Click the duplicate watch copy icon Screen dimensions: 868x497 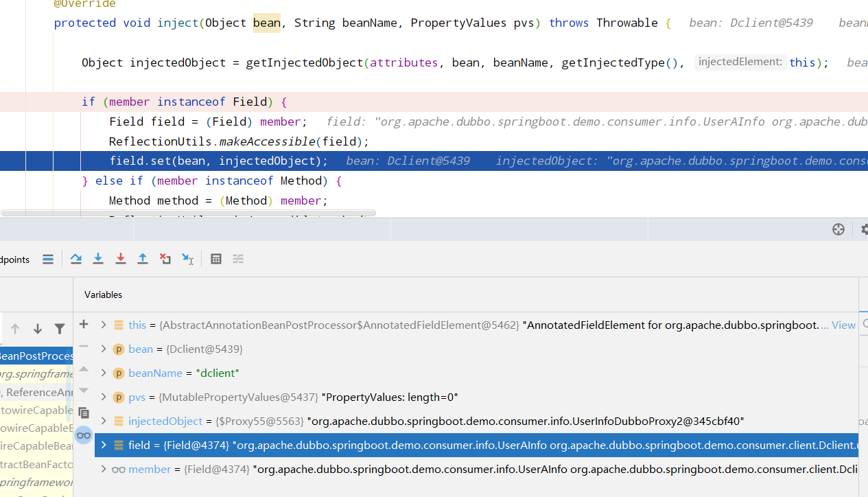pyautogui.click(x=84, y=413)
